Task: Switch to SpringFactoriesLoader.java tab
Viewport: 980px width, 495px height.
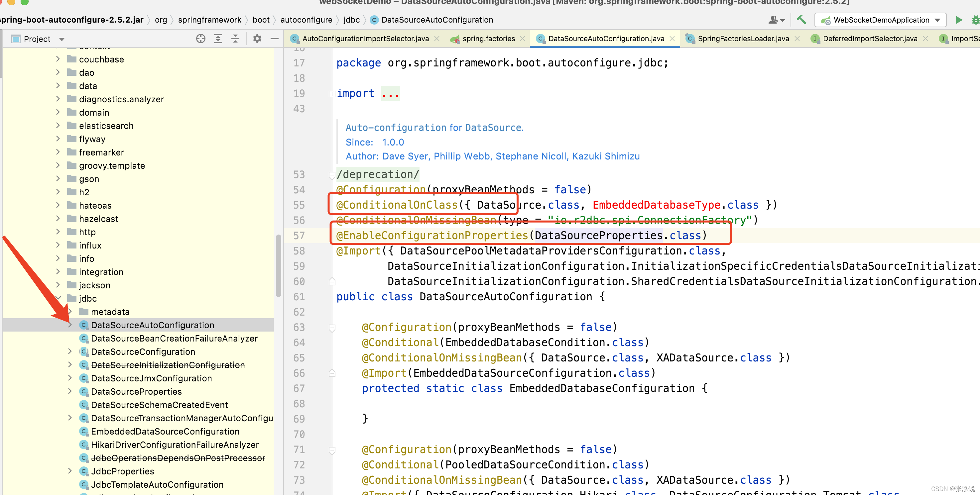Action: click(743, 39)
